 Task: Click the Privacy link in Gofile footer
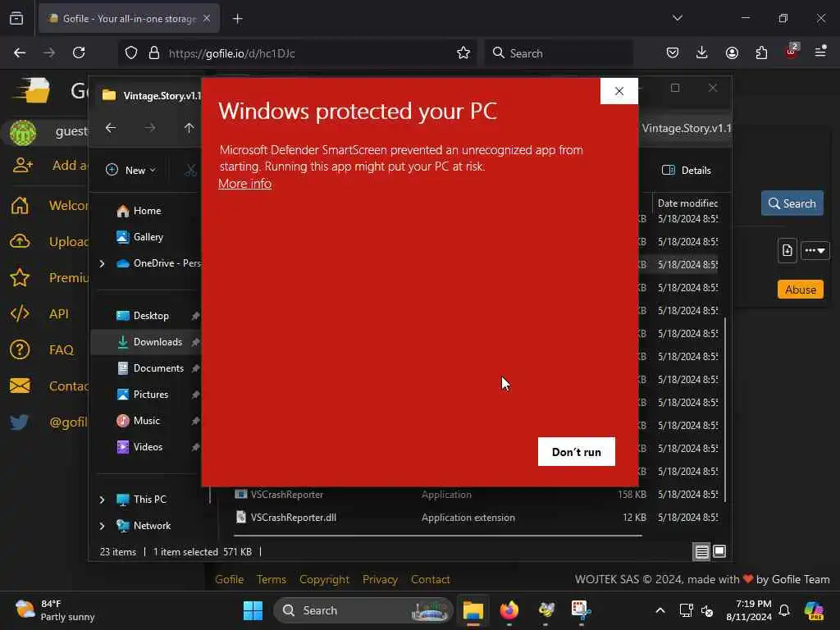(x=380, y=579)
